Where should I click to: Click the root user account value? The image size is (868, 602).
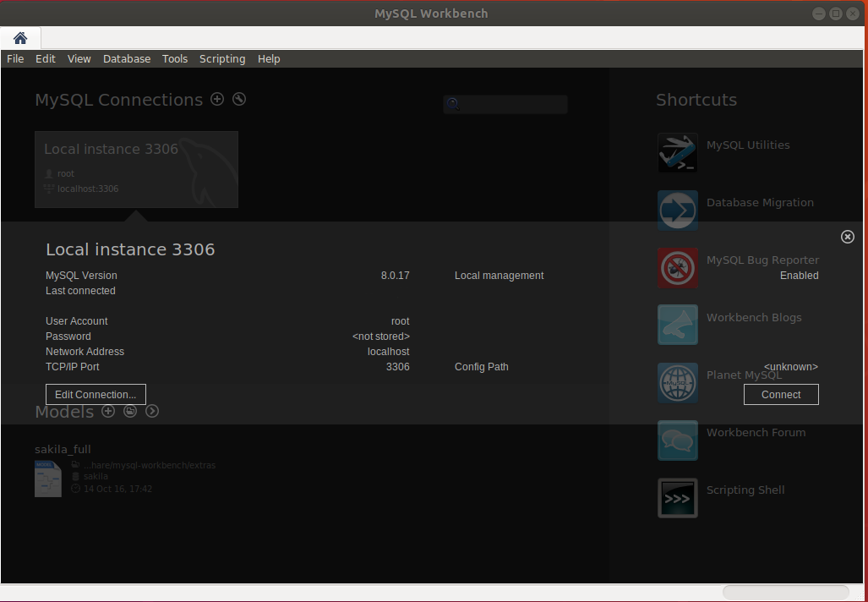(x=401, y=321)
